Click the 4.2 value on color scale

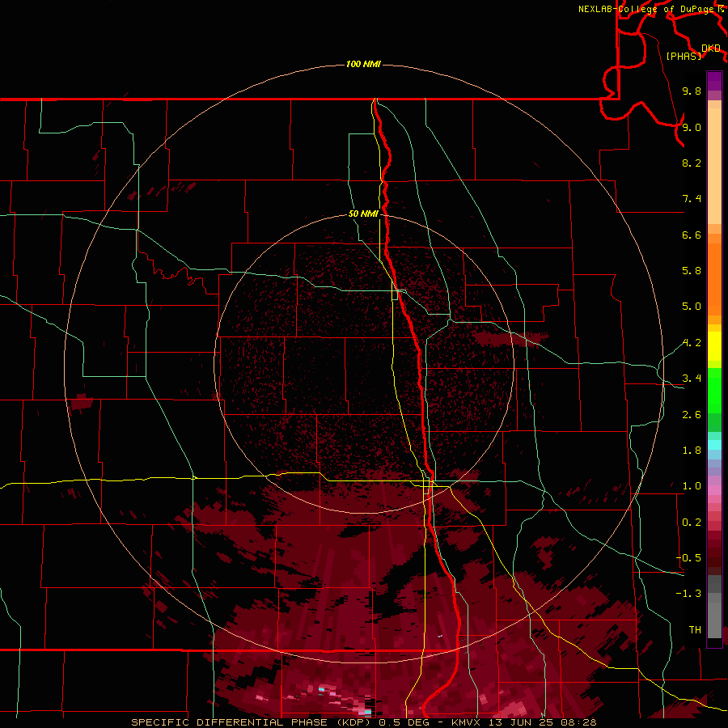(692, 343)
